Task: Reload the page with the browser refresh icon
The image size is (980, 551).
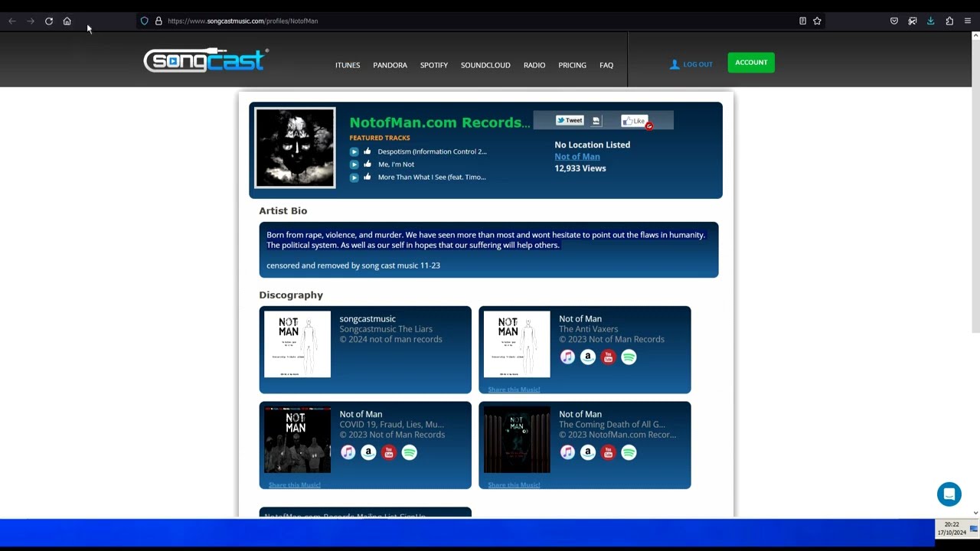Action: (x=49, y=21)
